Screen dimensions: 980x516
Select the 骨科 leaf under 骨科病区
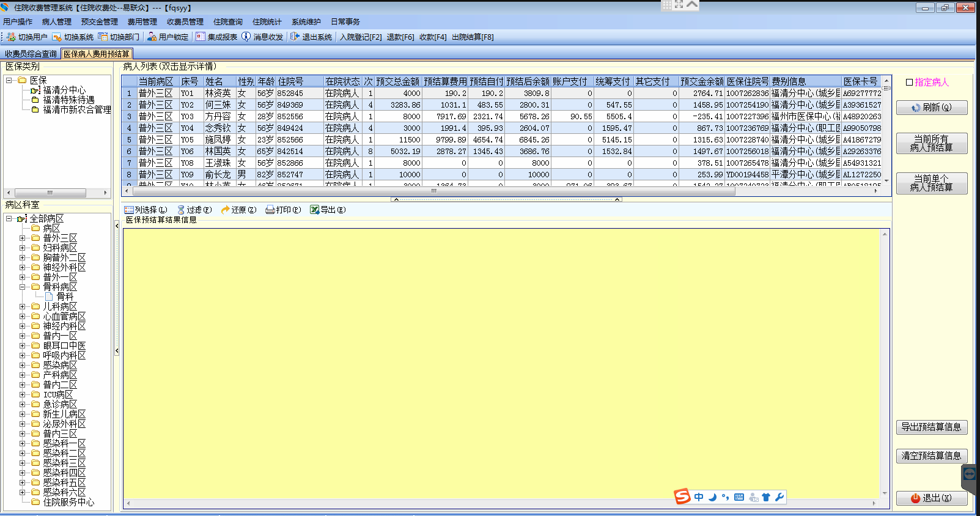coord(65,297)
